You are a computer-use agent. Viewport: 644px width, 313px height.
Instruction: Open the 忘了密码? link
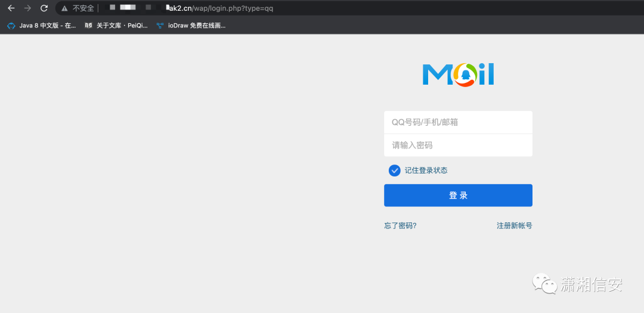point(401,225)
